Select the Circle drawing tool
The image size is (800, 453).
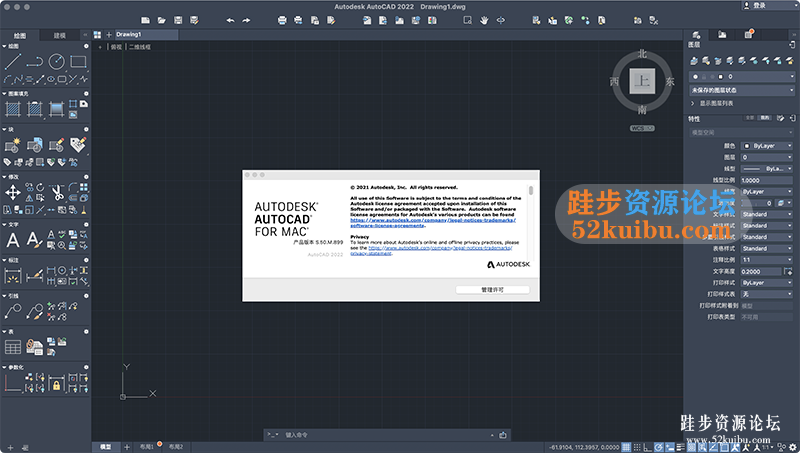57,62
